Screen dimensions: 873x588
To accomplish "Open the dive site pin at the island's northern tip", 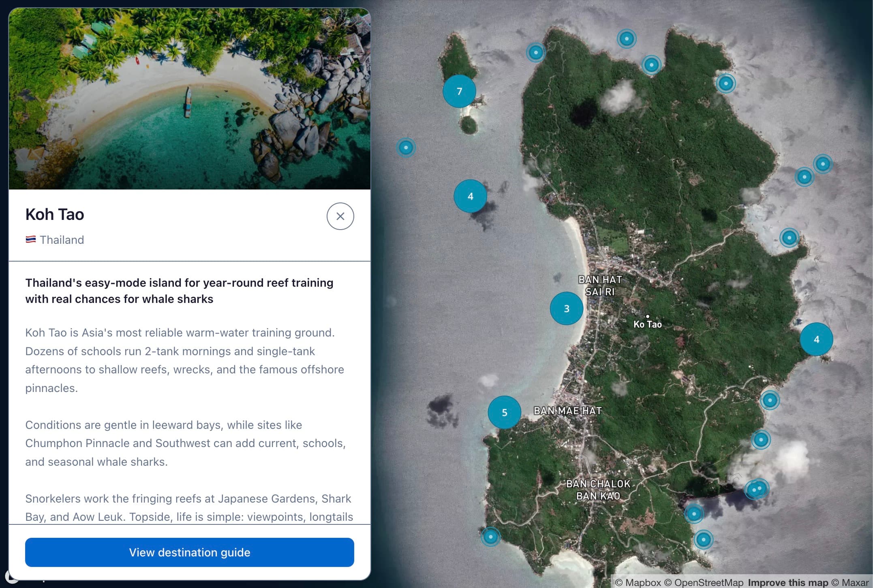I will pos(627,38).
